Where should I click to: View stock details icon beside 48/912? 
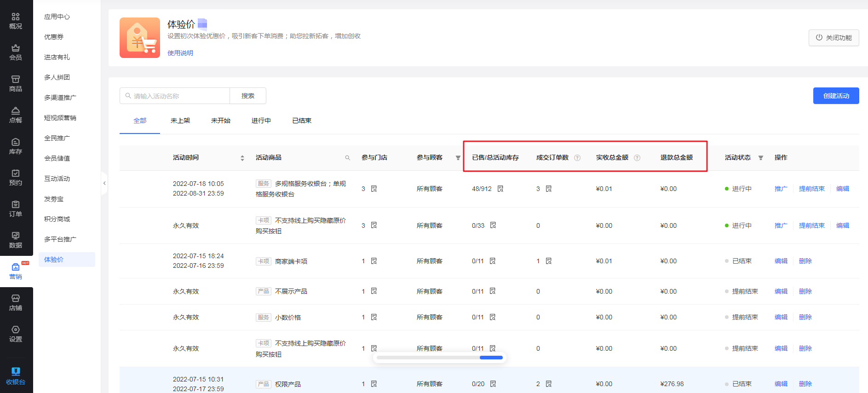click(500, 189)
